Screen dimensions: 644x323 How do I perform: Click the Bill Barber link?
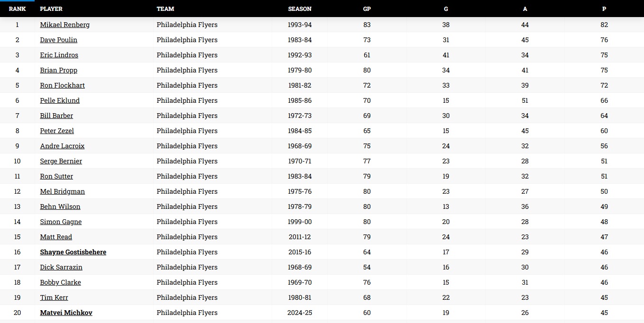click(x=56, y=116)
